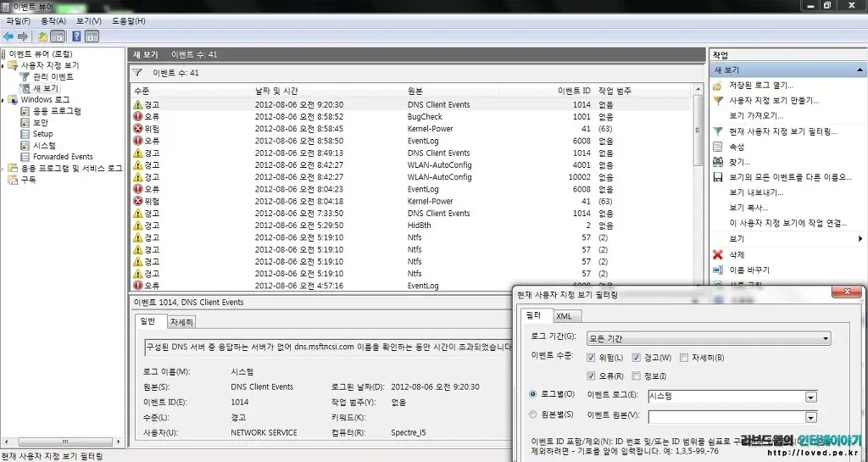Select Forwarded Events in the tree
The image size is (868, 462).
coord(63,157)
